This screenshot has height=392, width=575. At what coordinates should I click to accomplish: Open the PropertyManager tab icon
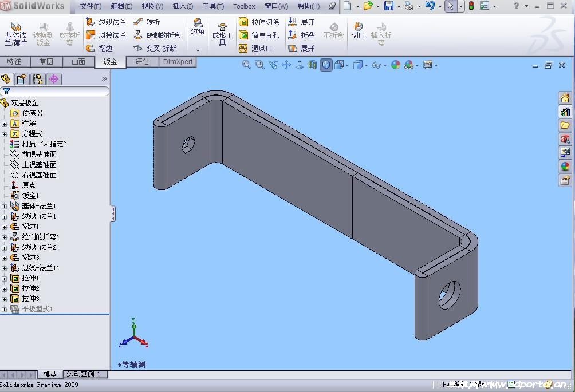[x=21, y=79]
